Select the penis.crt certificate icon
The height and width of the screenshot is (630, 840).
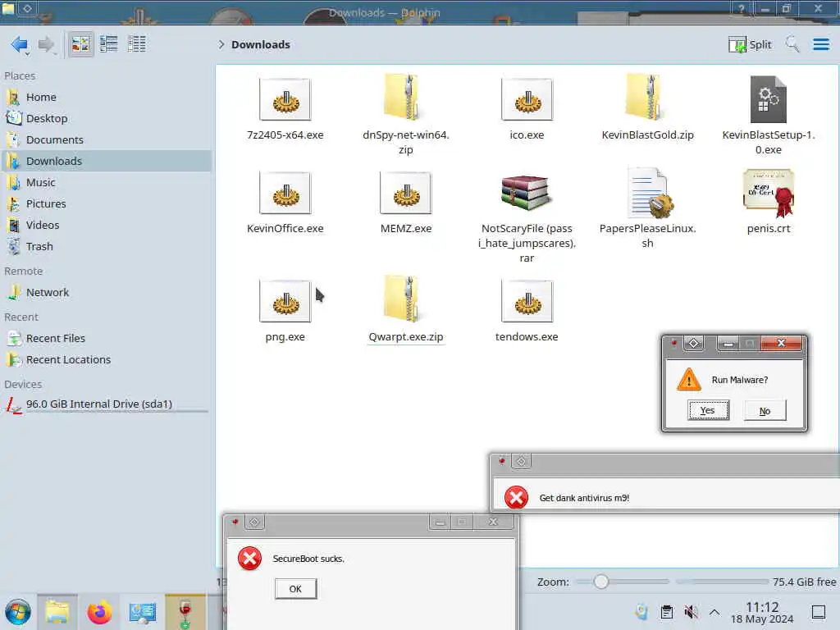[x=768, y=193]
